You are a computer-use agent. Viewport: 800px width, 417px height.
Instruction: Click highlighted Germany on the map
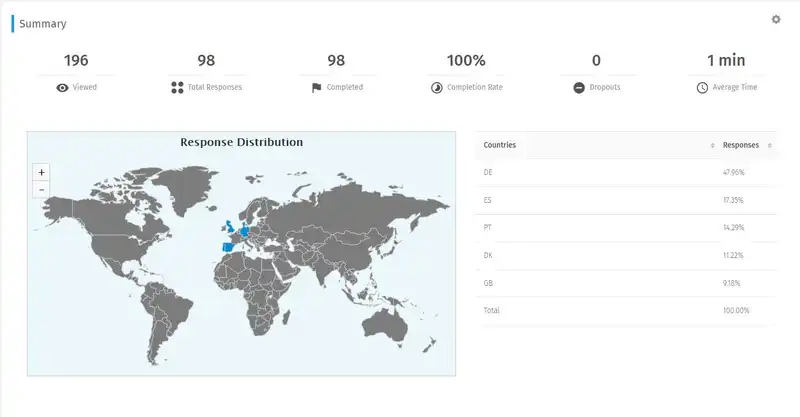point(245,231)
